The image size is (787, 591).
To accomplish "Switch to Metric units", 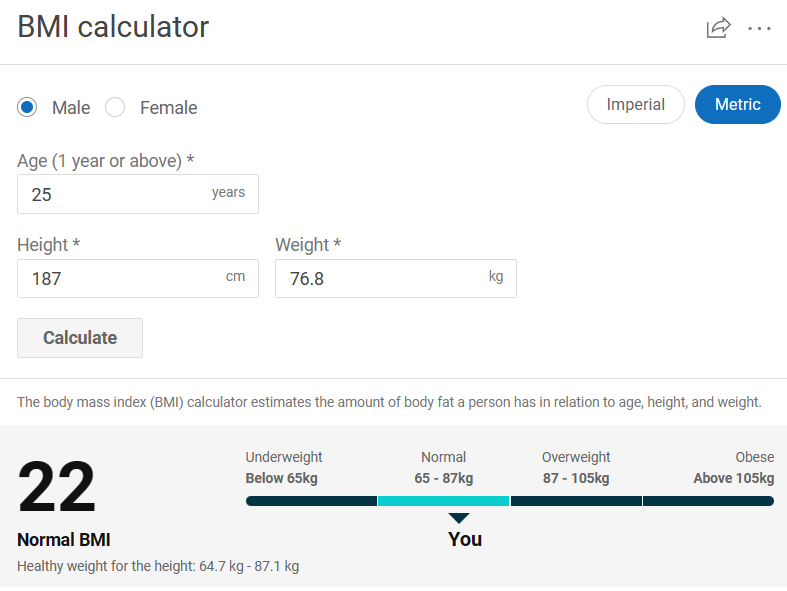I will [x=737, y=105].
